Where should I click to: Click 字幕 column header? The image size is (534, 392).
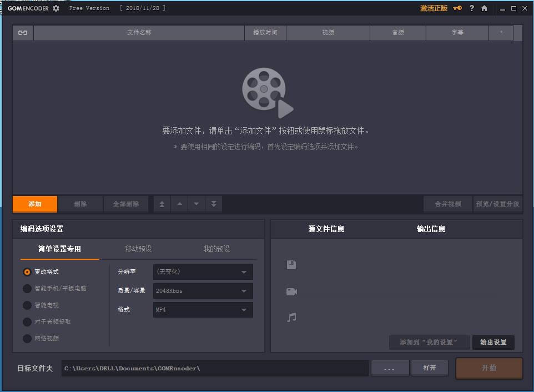point(457,33)
